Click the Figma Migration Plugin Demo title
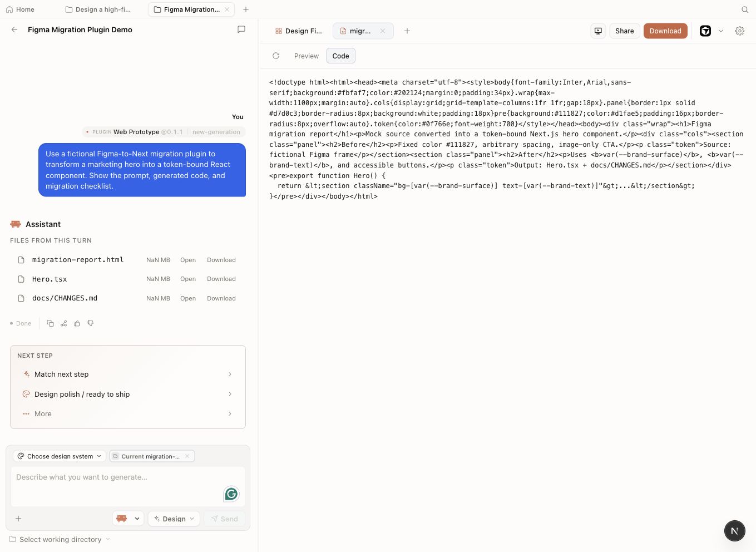Viewport: 756px width, 552px height. tap(80, 29)
